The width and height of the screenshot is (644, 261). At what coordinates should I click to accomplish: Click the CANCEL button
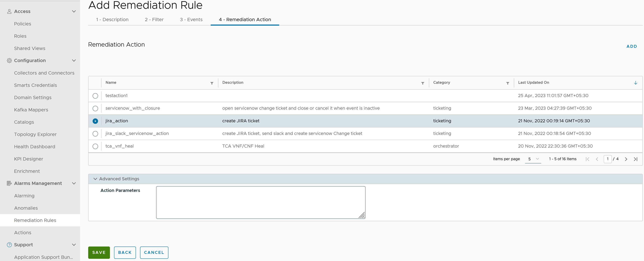coord(154,252)
